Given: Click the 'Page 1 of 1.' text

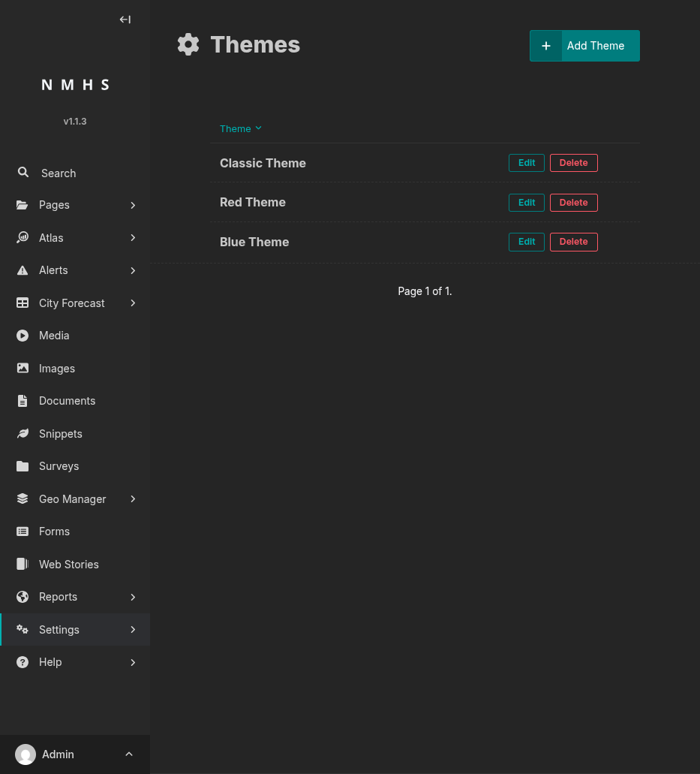Looking at the screenshot, I should 425,291.
